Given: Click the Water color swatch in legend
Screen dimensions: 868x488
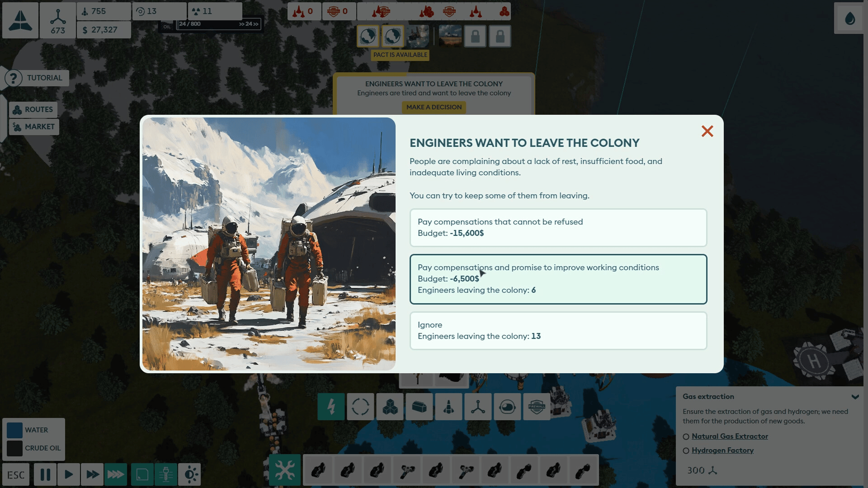Looking at the screenshot, I should click(x=14, y=430).
